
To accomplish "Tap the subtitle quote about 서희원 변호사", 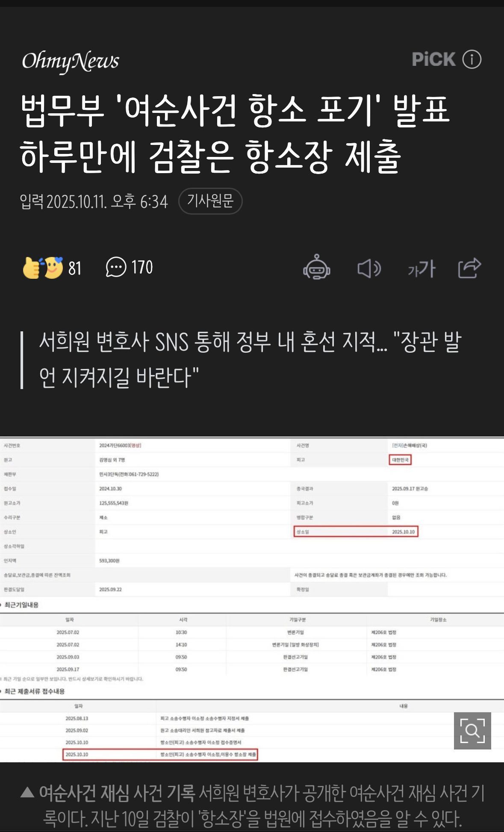I will [x=250, y=360].
